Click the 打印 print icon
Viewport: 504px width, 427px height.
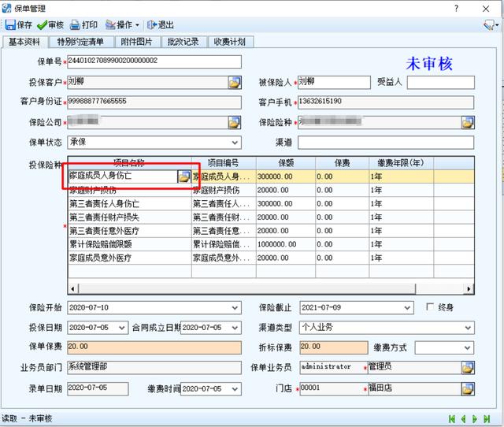pyautogui.click(x=75, y=25)
